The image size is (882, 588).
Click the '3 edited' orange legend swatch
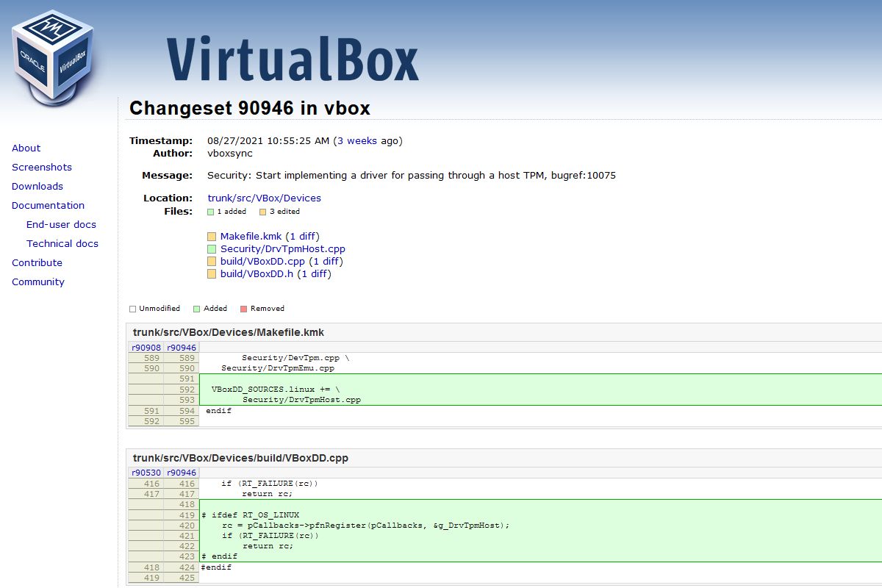[x=262, y=212]
